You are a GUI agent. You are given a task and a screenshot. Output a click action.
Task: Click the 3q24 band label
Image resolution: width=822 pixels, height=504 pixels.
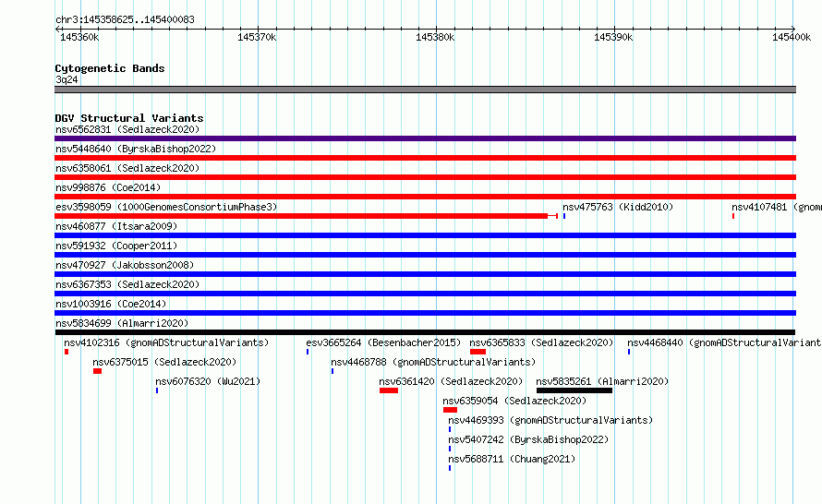pos(66,79)
